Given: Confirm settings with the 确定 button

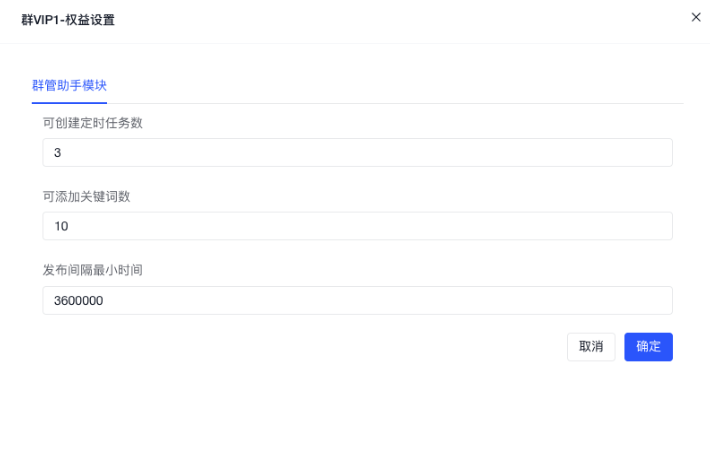Looking at the screenshot, I should (648, 347).
